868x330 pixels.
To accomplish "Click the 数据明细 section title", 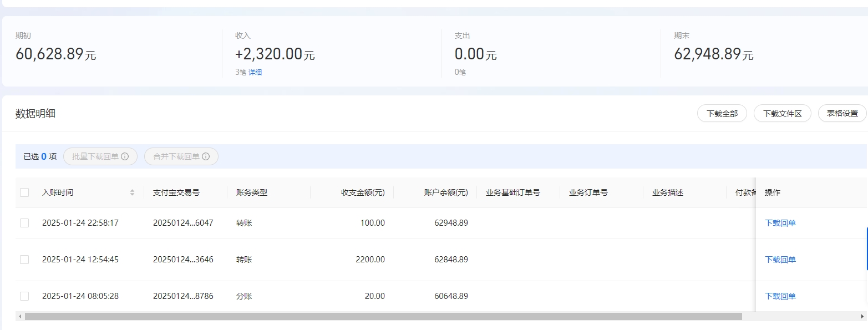I will tap(35, 114).
